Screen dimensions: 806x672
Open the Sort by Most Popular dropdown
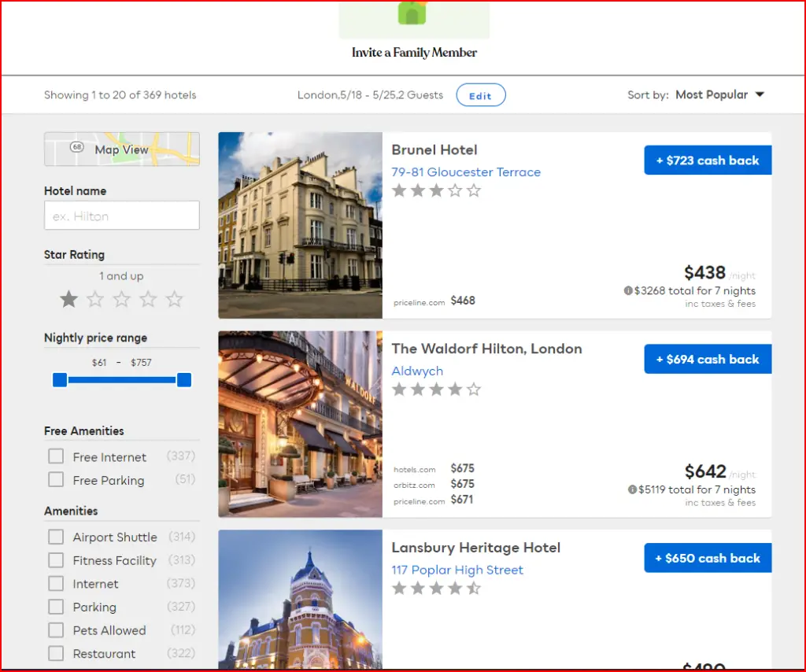pos(719,94)
